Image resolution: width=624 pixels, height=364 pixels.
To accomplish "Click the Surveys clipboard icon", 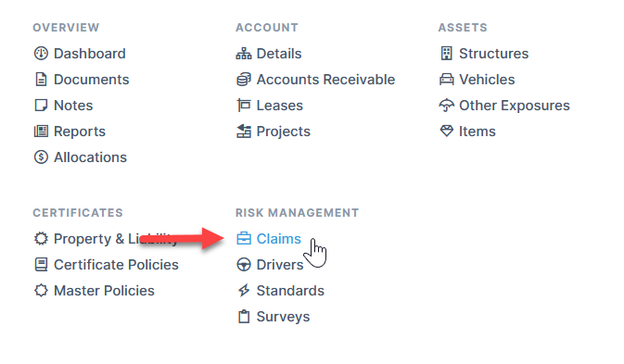I will point(244,317).
